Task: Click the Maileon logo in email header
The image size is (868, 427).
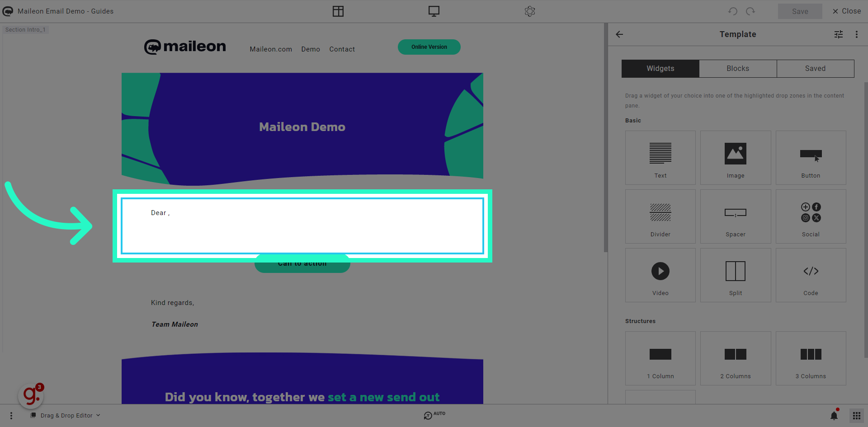Action: (185, 47)
